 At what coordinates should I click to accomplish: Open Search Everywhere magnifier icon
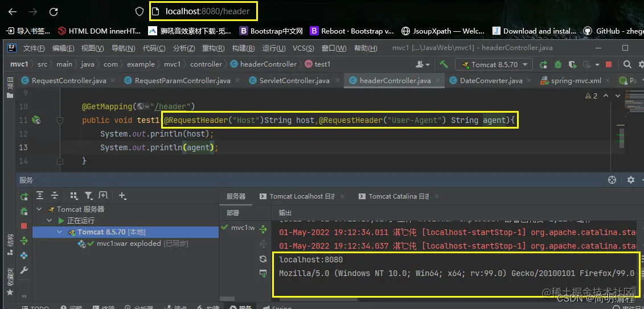(627, 64)
